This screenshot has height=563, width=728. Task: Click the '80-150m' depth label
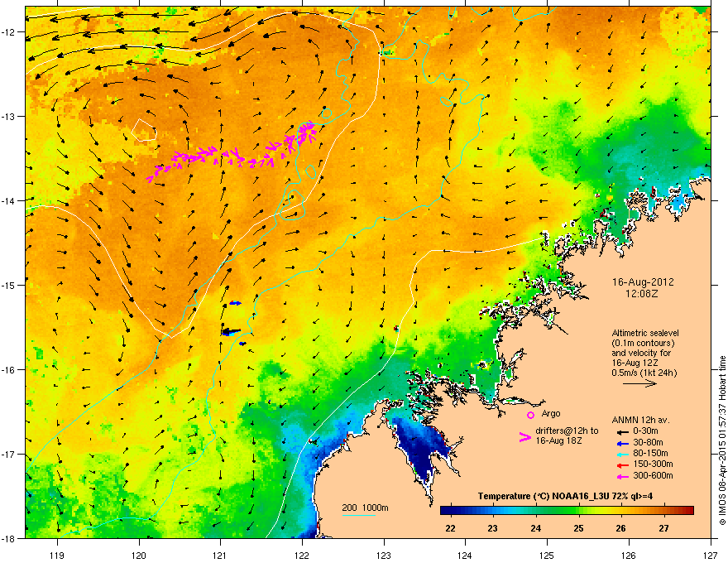pos(650,454)
